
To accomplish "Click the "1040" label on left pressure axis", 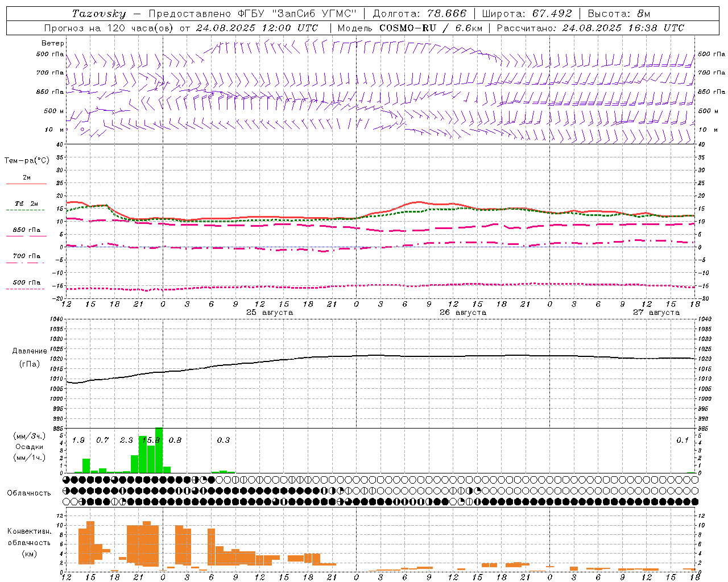I will (56, 319).
